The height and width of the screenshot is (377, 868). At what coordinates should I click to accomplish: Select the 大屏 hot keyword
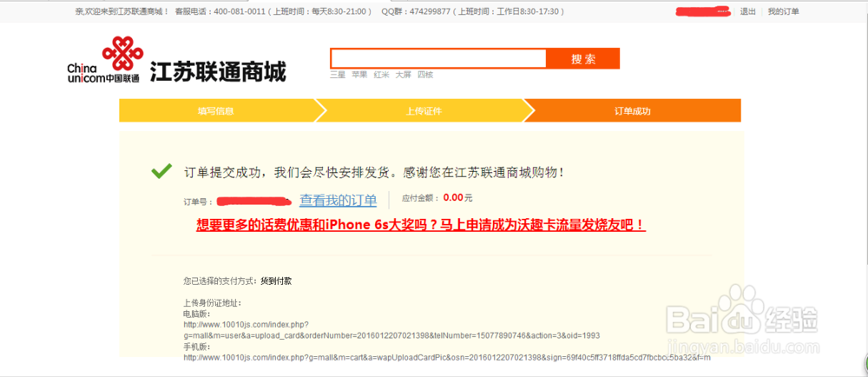[x=403, y=75]
